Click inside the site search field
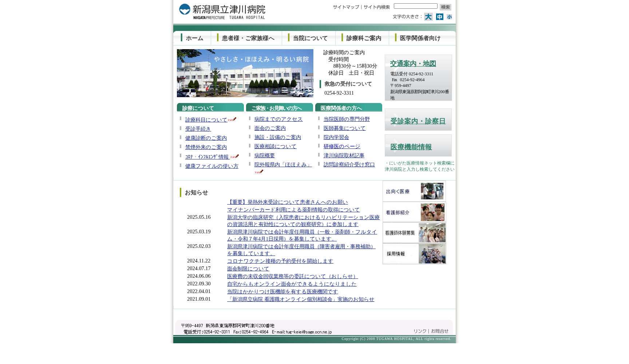Image resolution: width=629 pixels, height=364 pixels. (x=415, y=6)
